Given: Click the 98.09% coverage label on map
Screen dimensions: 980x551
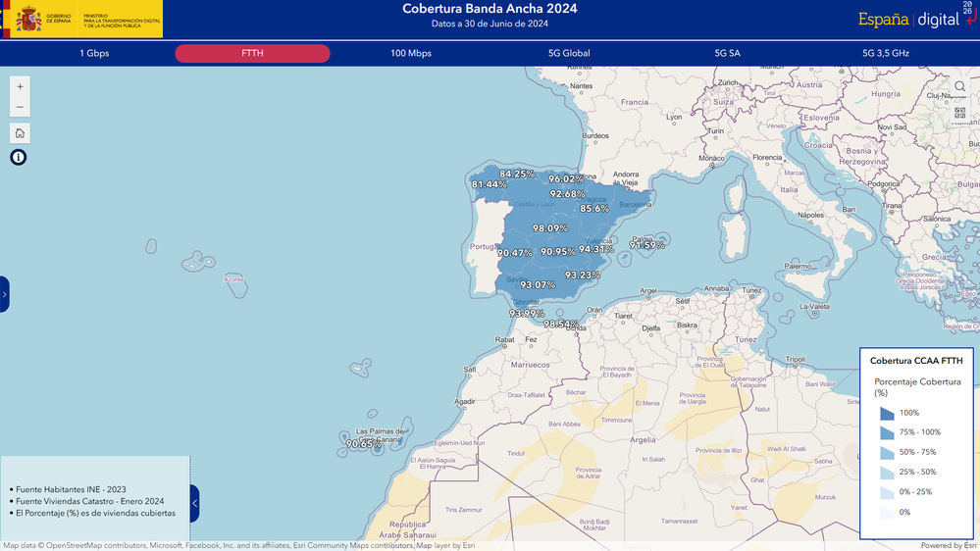Looking at the screenshot, I should pyautogui.click(x=550, y=228).
